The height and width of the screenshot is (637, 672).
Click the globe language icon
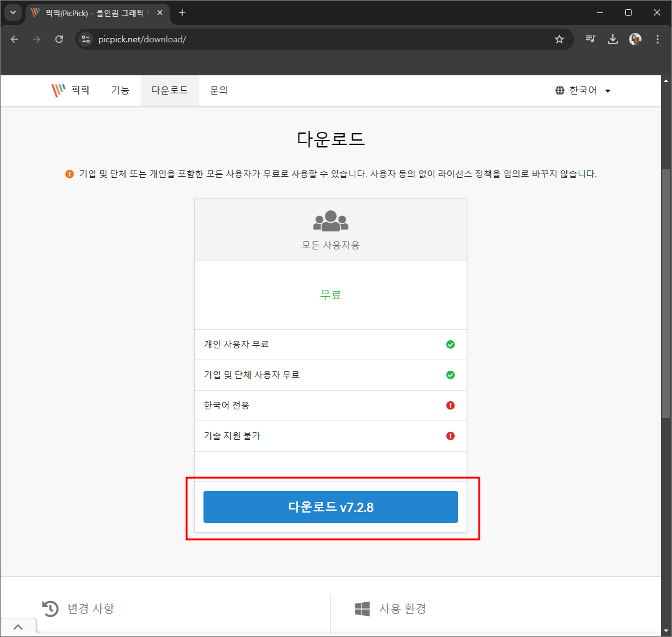(x=560, y=90)
